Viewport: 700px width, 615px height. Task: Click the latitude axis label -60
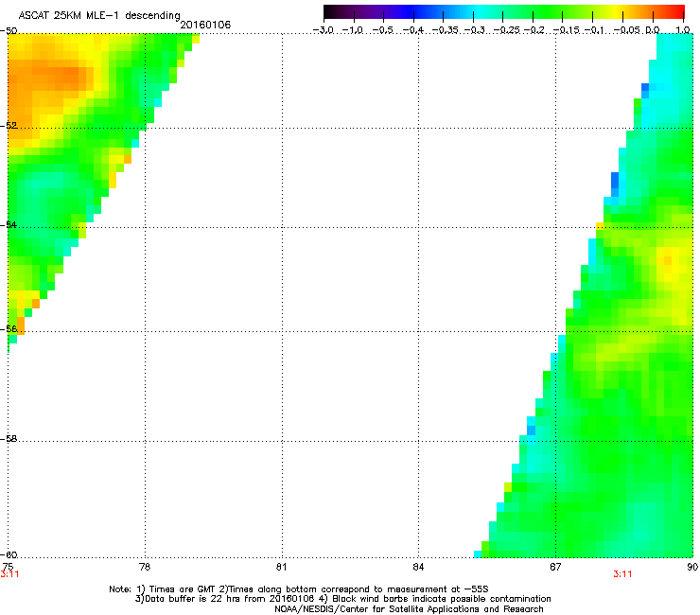[9, 554]
